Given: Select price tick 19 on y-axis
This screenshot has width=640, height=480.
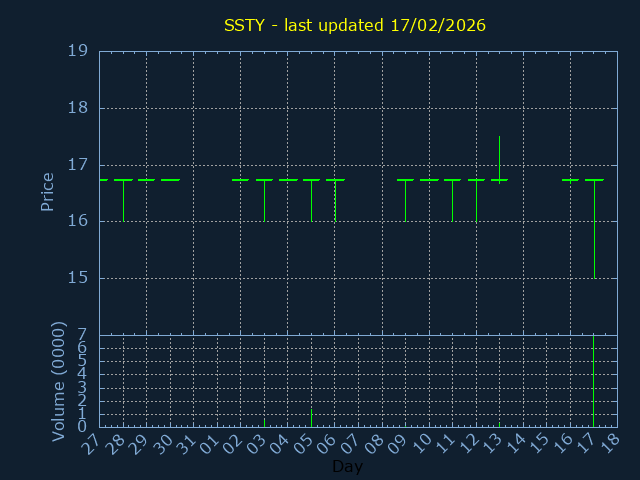Looking at the screenshot, I should pos(77,51).
